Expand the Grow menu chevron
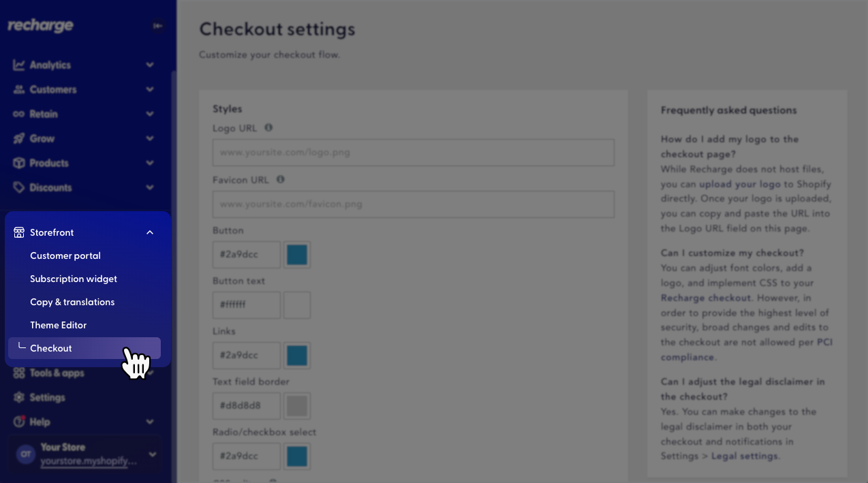 pyautogui.click(x=150, y=139)
